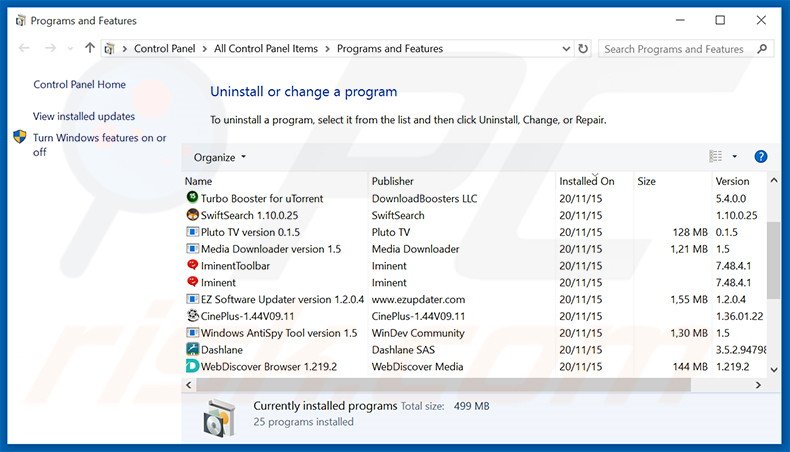This screenshot has width=790, height=452.
Task: Navigate to Control Panel breadcrumb
Action: click(x=164, y=49)
